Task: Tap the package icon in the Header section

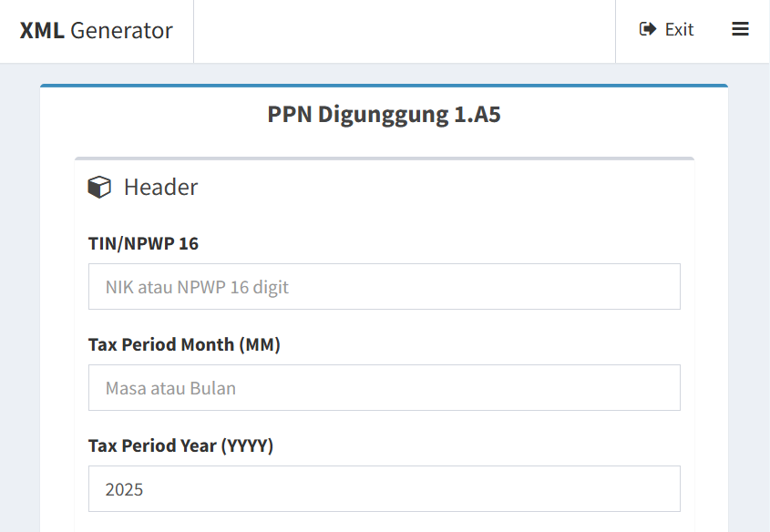Action: pyautogui.click(x=98, y=186)
